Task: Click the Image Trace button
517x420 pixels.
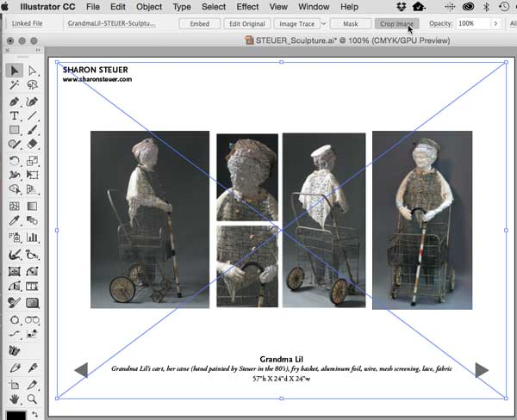Action: pyautogui.click(x=296, y=24)
